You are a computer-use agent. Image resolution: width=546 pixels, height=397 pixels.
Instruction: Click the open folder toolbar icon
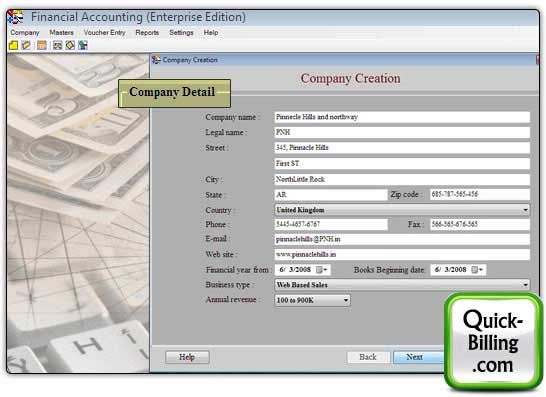pyautogui.click(x=26, y=45)
